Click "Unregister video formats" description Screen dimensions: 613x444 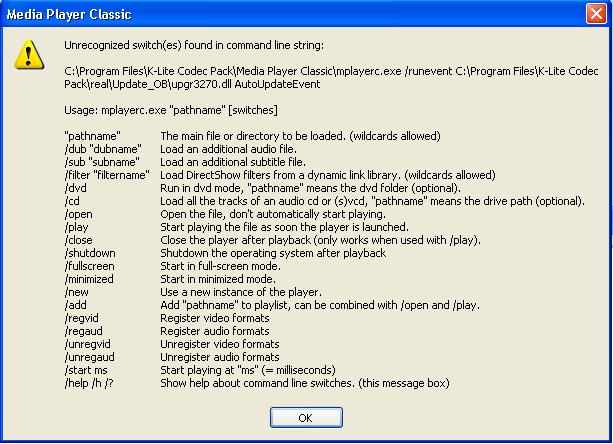(x=220, y=344)
